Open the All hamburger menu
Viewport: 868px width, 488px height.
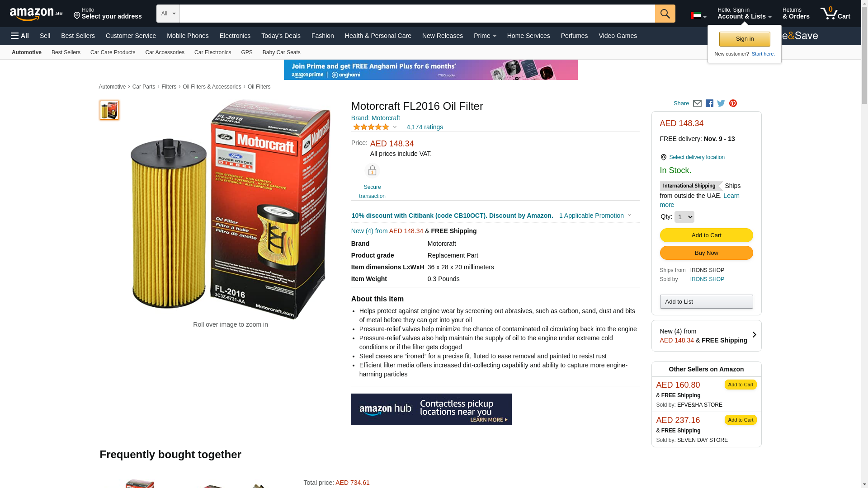coord(20,36)
